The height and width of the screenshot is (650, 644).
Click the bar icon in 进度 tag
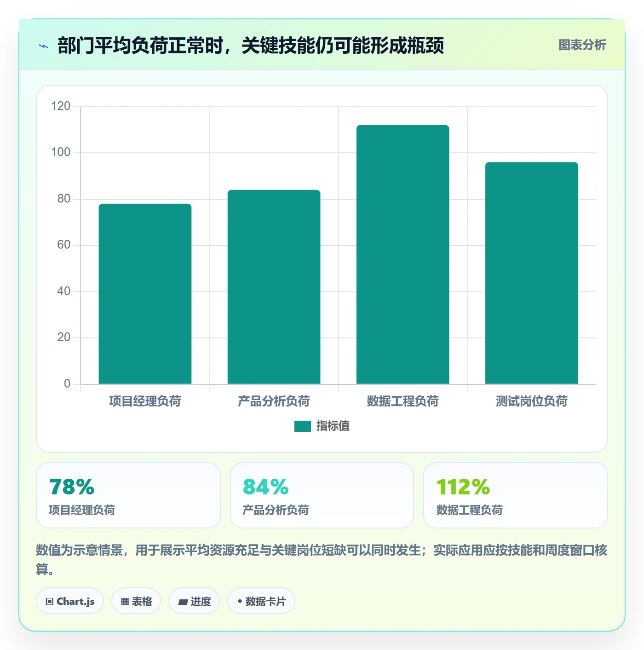[183, 602]
